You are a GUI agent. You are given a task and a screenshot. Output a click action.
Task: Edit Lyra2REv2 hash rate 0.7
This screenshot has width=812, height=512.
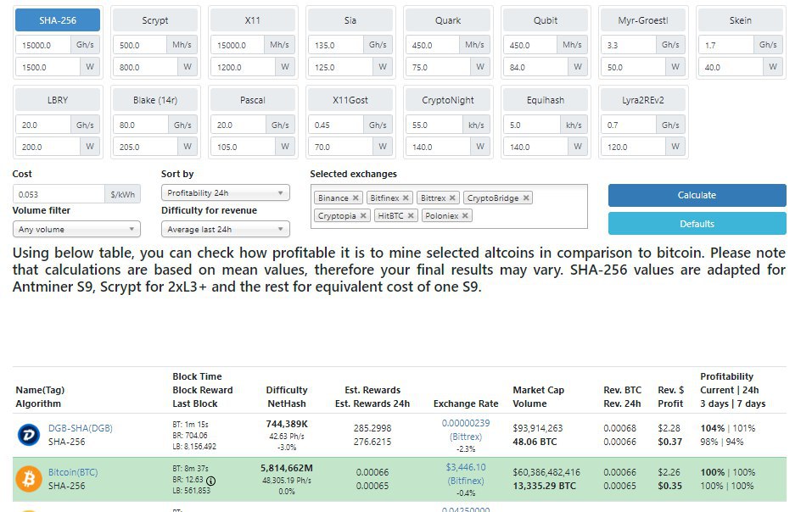pyautogui.click(x=628, y=125)
